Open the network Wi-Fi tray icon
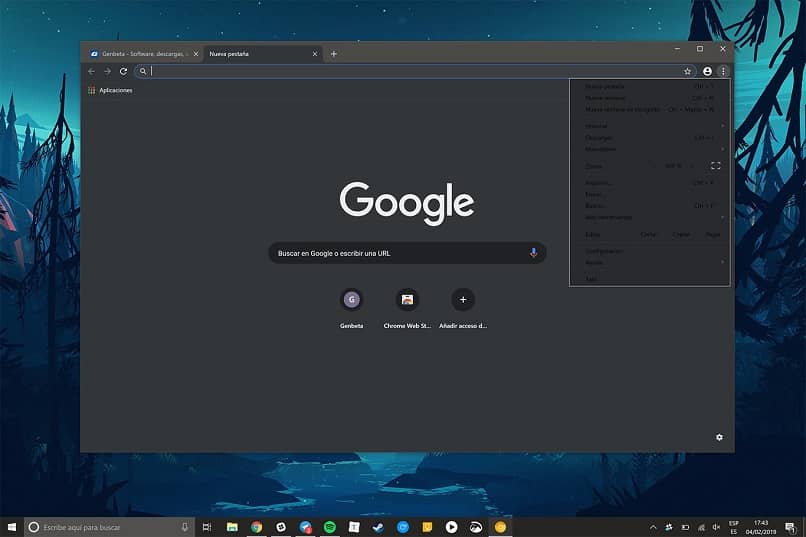This screenshot has width=806, height=537. [x=701, y=527]
